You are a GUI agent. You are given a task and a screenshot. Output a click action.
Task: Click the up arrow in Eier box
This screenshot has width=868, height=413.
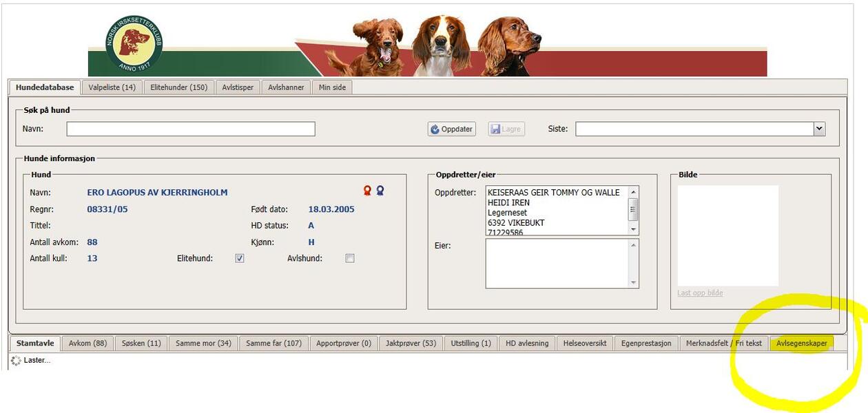633,244
